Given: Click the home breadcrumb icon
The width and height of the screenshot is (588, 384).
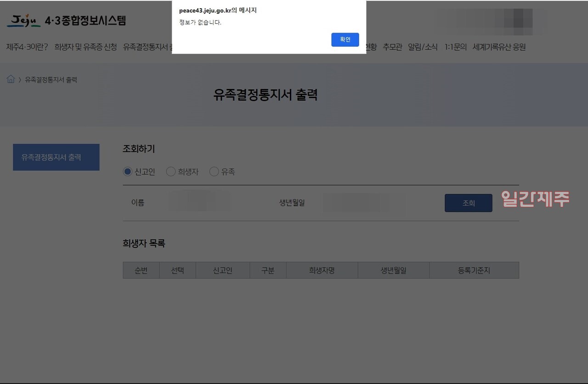Looking at the screenshot, I should (x=10, y=79).
